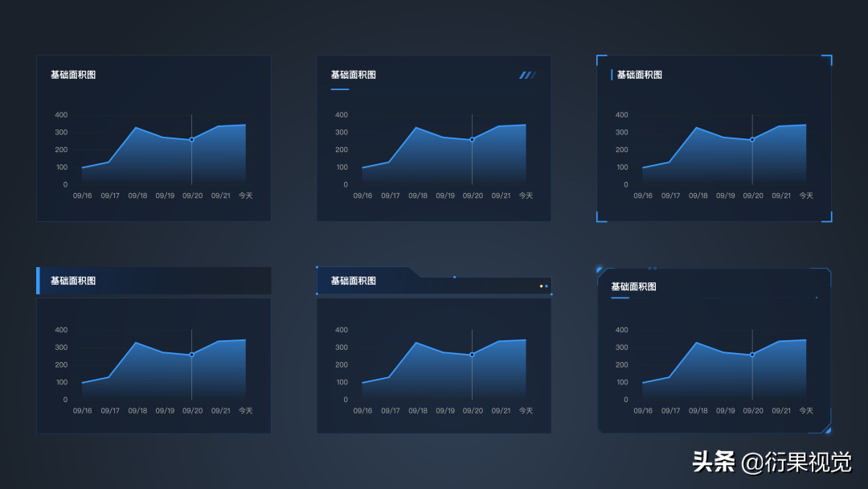Click the blue underline beneath the slash-icon card title
This screenshot has width=868, height=489.
pyautogui.click(x=340, y=89)
